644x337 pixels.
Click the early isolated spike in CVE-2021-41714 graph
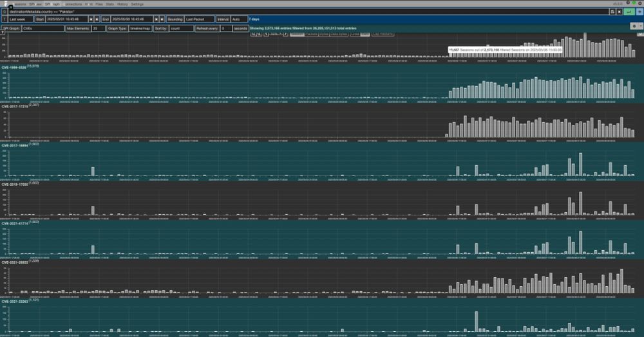(x=93, y=250)
